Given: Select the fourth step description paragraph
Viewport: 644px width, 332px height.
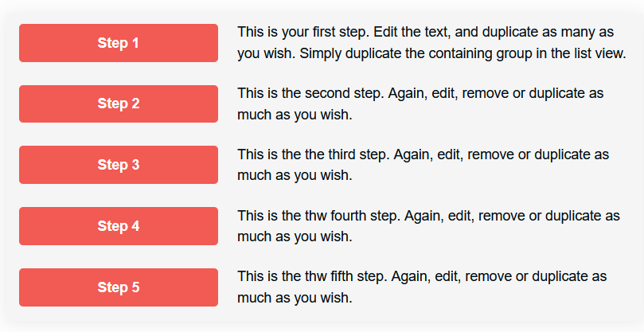Looking at the screenshot, I should click(x=428, y=226).
